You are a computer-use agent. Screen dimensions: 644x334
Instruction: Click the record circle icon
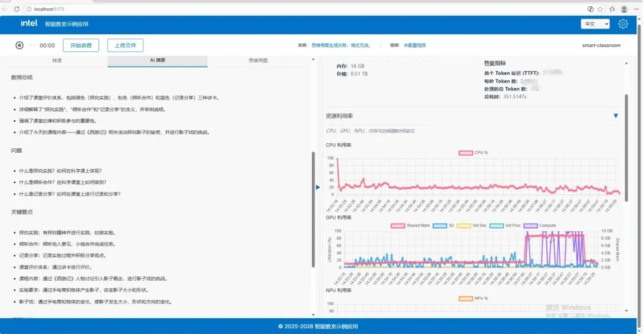[x=20, y=45]
